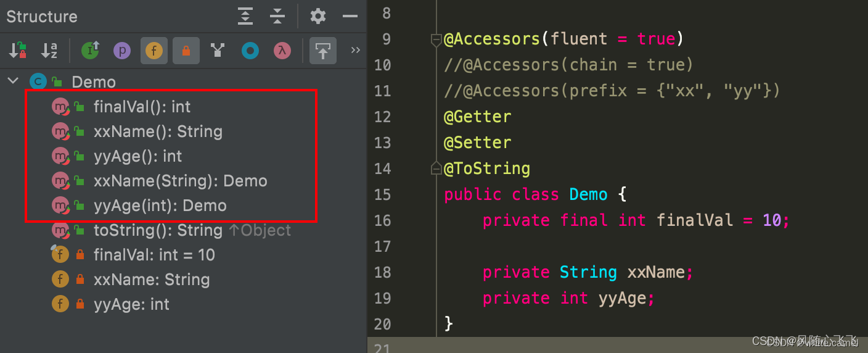Image resolution: width=868 pixels, height=353 pixels.
Task: Select toString(): String method entry
Action: [157, 230]
